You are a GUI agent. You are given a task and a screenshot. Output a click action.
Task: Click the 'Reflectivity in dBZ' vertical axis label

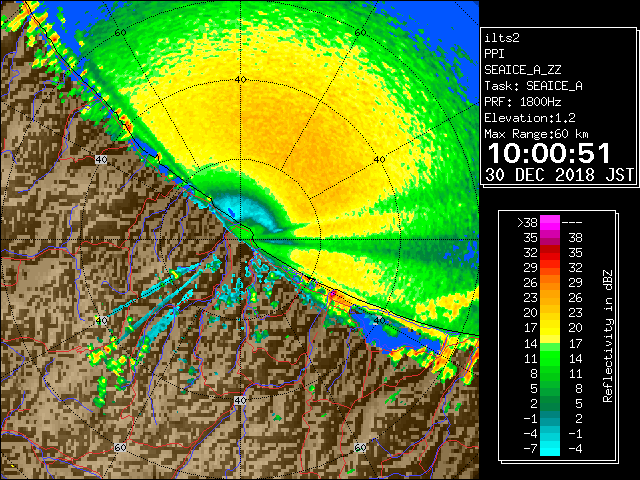pyautogui.click(x=608, y=336)
